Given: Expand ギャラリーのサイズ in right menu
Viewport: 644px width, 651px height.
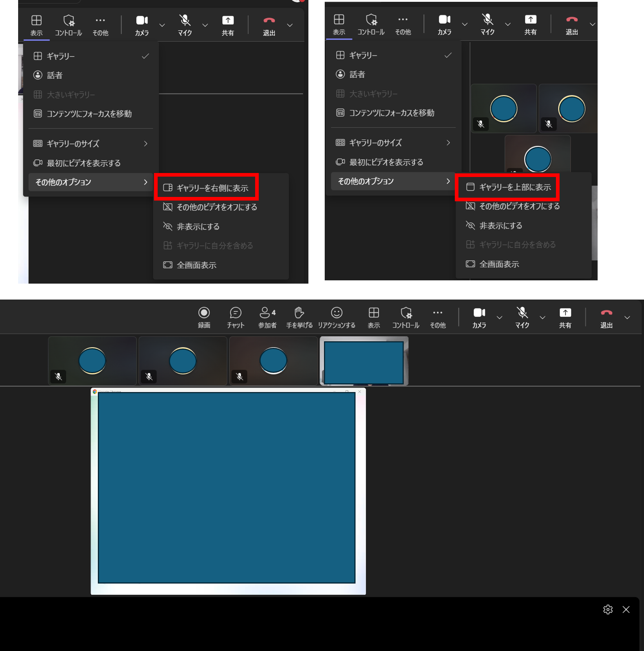Looking at the screenshot, I should pyautogui.click(x=394, y=143).
